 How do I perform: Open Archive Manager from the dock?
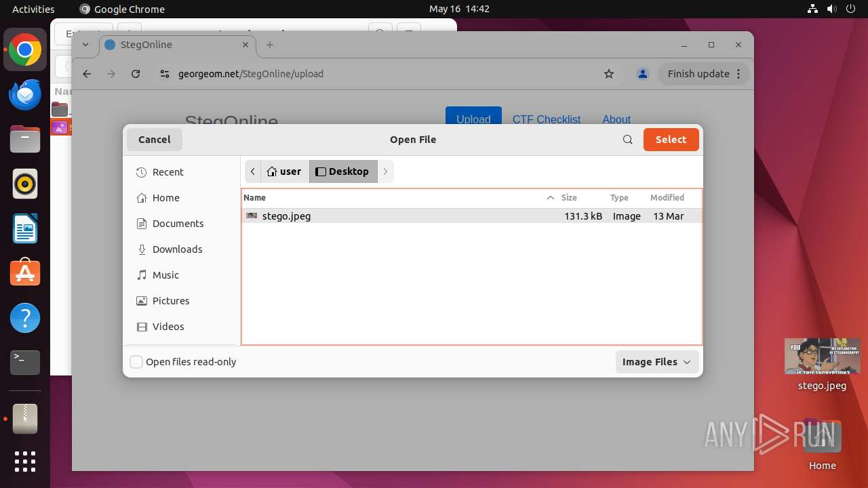[x=25, y=419]
